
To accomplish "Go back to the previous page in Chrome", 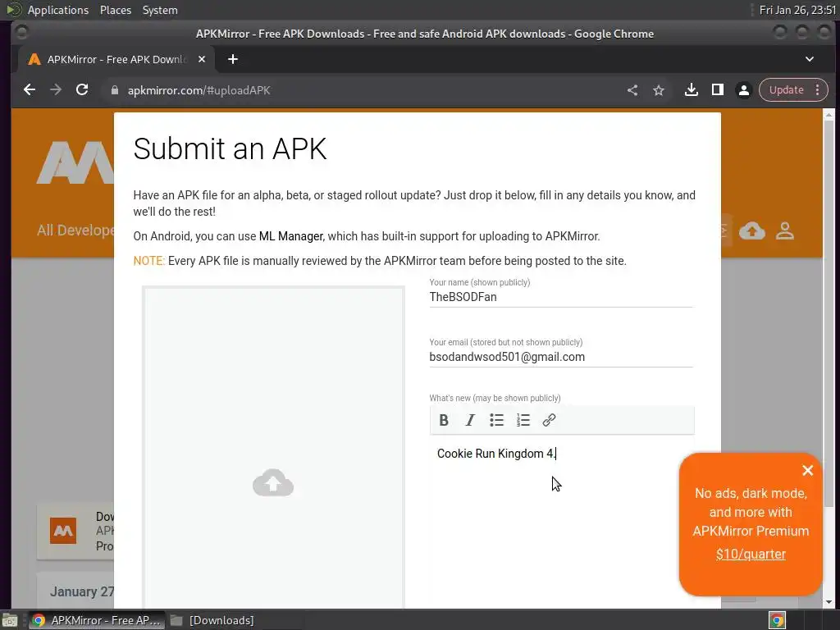I will point(30,90).
